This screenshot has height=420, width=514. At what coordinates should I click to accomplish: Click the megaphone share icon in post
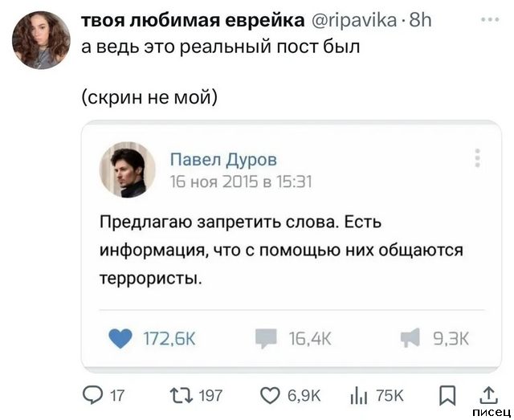pos(410,340)
